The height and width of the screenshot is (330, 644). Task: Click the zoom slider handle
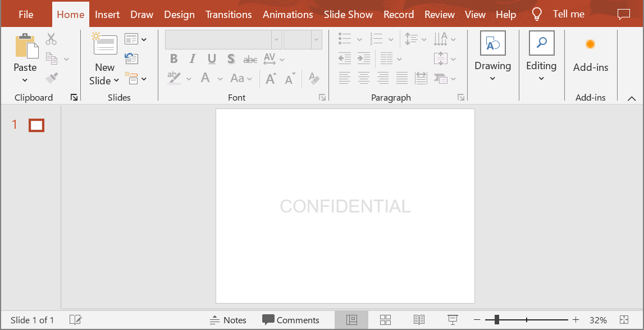(x=496, y=320)
